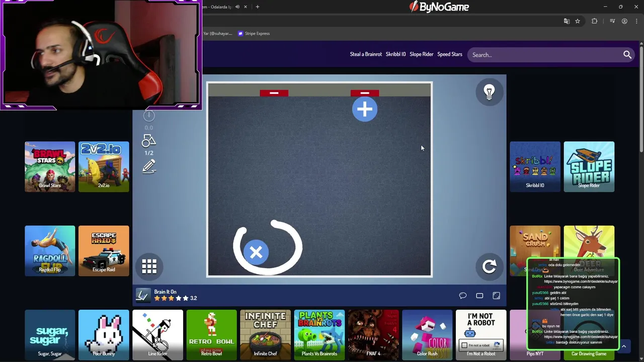This screenshot has height=362, width=644.
Task: Click the left red minus block
Action: pos(274,93)
